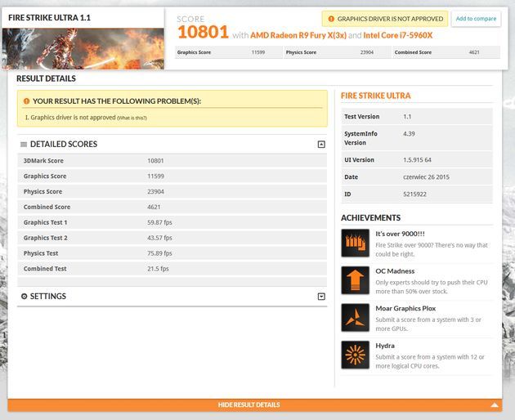The image size is (515, 420).
Task: Click the Hydra achievement title
Action: pos(385,346)
